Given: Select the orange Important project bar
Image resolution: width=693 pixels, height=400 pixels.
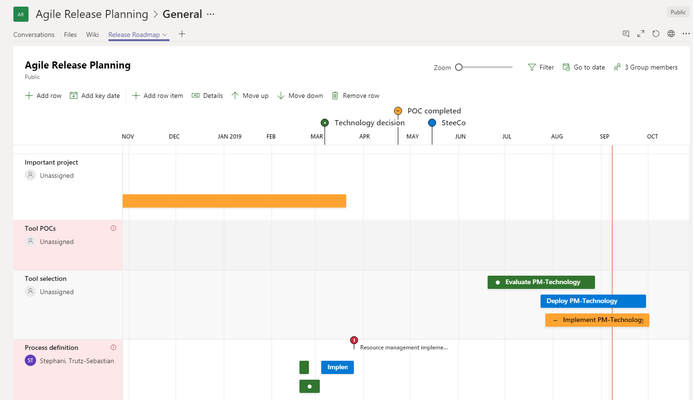Looking at the screenshot, I should click(x=234, y=201).
